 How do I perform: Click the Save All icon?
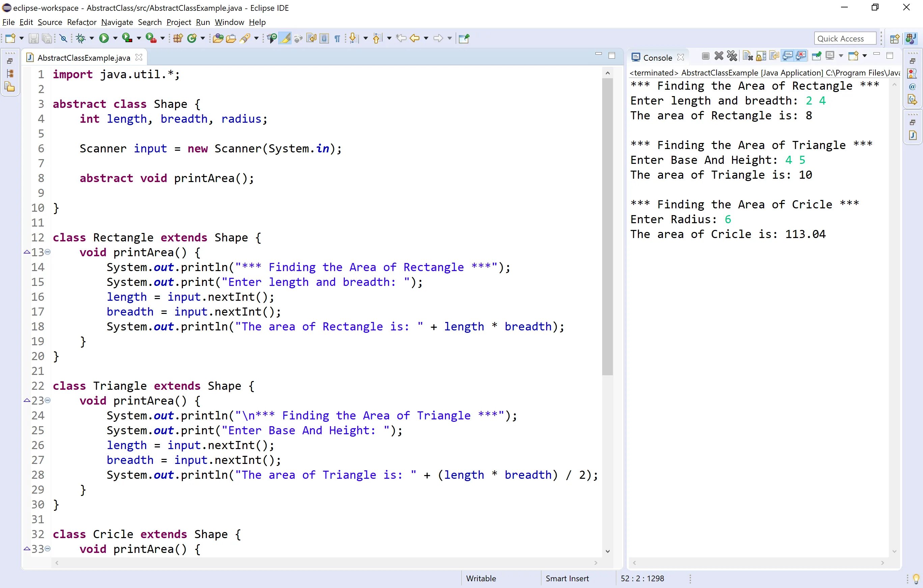47,38
